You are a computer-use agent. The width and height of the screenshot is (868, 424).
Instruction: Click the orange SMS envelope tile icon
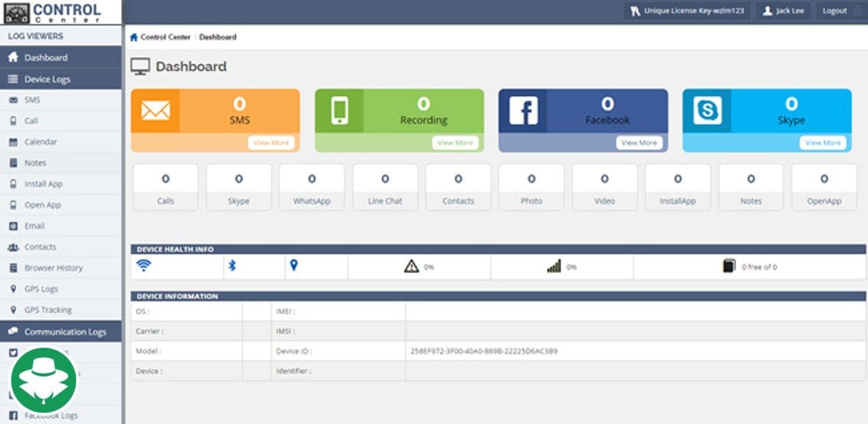[155, 110]
